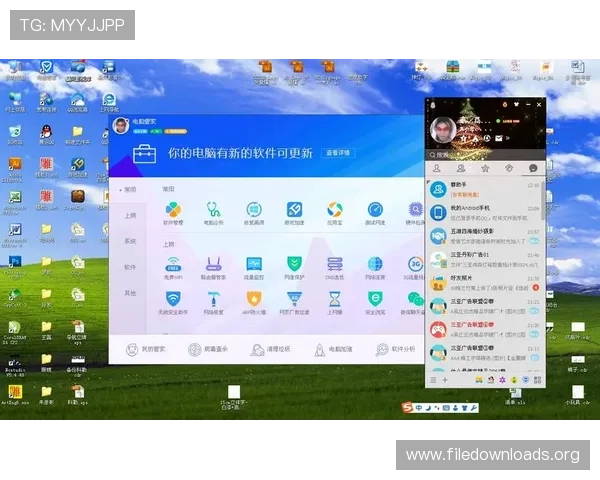Open the hammer network repair tool
The image size is (600, 480).
point(214,303)
